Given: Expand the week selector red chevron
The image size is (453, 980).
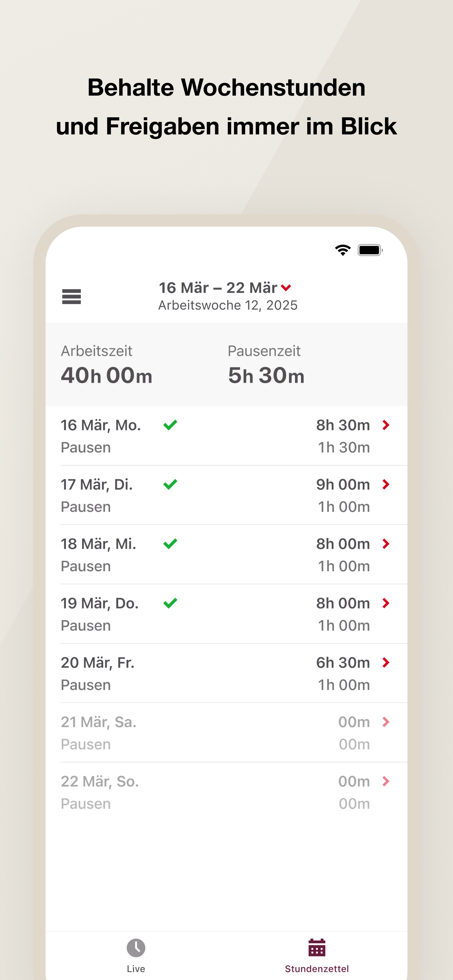Looking at the screenshot, I should (286, 288).
